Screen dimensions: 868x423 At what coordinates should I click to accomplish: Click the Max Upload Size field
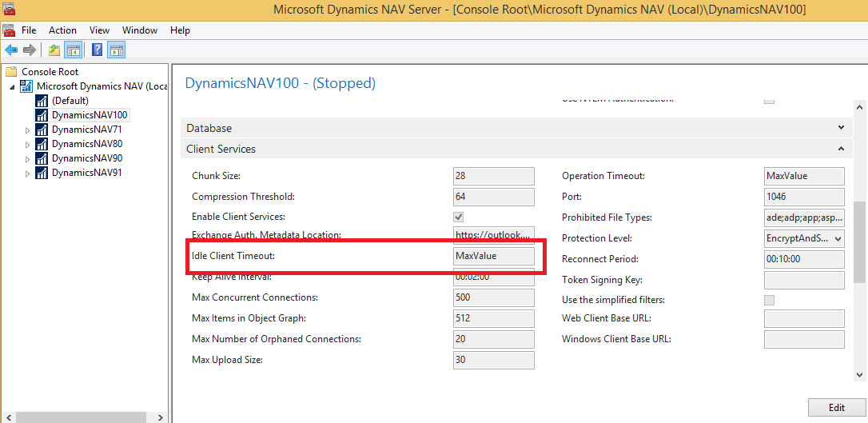click(494, 360)
